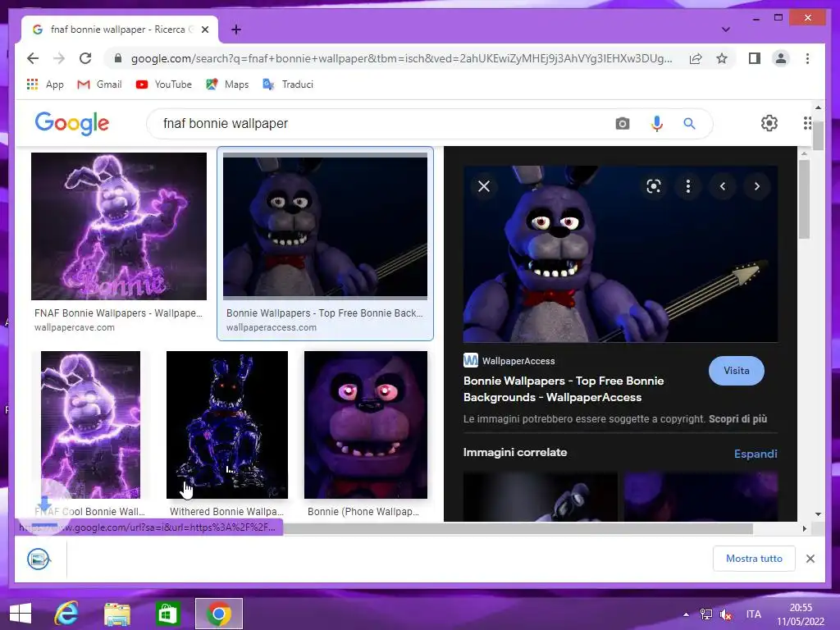Click the Visita button
The image size is (840, 630).
click(737, 371)
